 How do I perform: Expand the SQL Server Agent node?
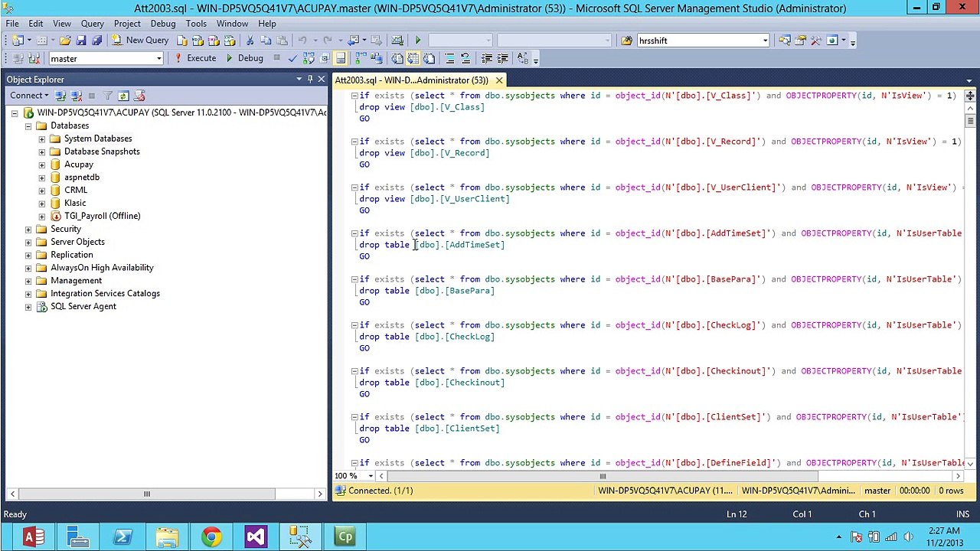click(x=28, y=306)
